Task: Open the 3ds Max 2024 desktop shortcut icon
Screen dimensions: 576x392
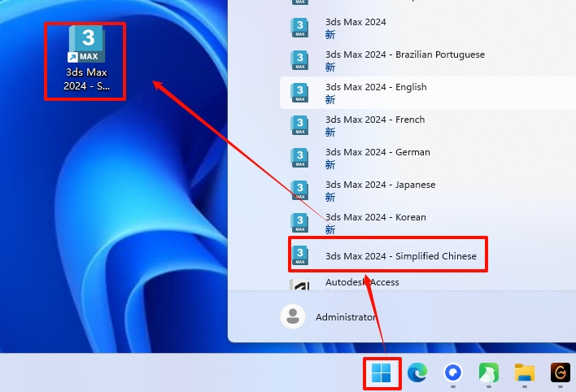Action: click(x=85, y=46)
